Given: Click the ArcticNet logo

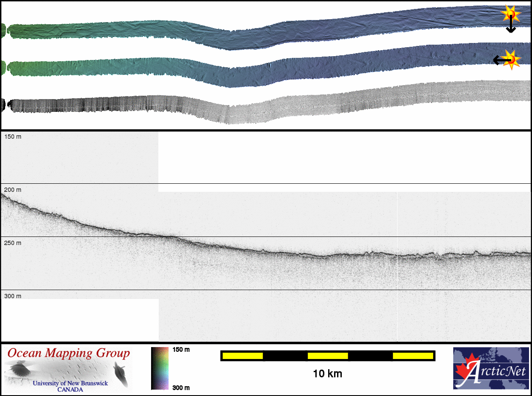Looking at the screenshot, I should coord(491,368).
